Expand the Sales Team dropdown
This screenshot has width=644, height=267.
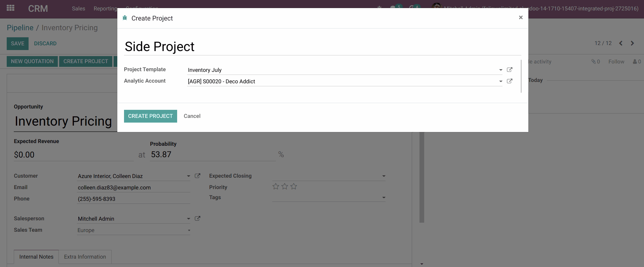(x=189, y=230)
